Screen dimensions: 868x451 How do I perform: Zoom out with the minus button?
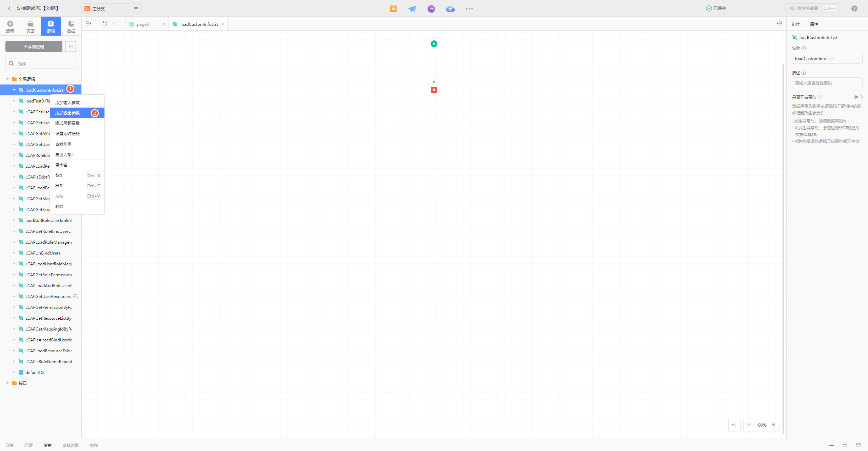749,425
